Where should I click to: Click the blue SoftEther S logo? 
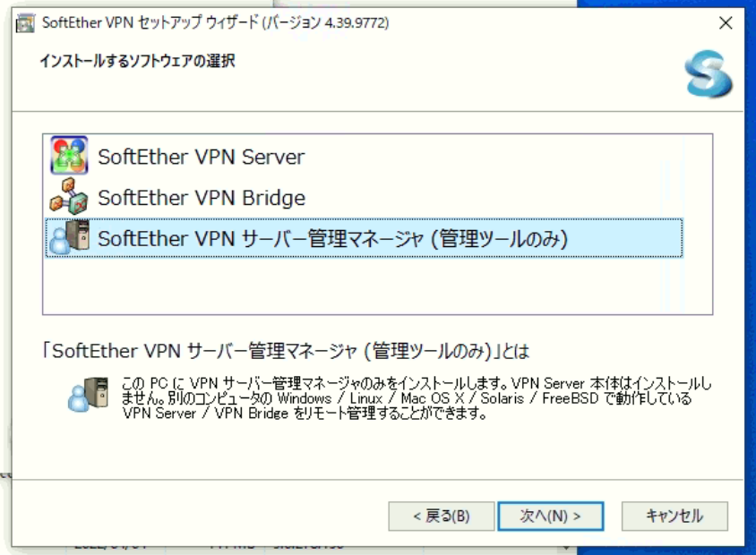[708, 73]
